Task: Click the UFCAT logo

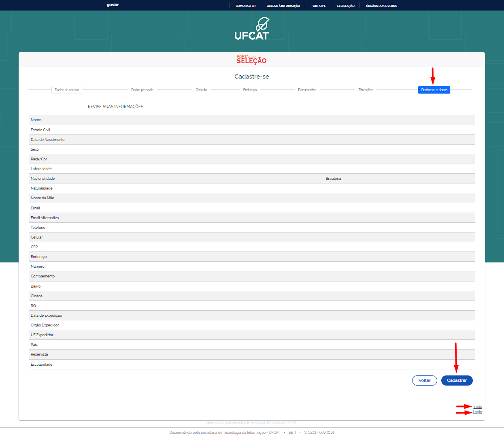Action: coord(251,29)
